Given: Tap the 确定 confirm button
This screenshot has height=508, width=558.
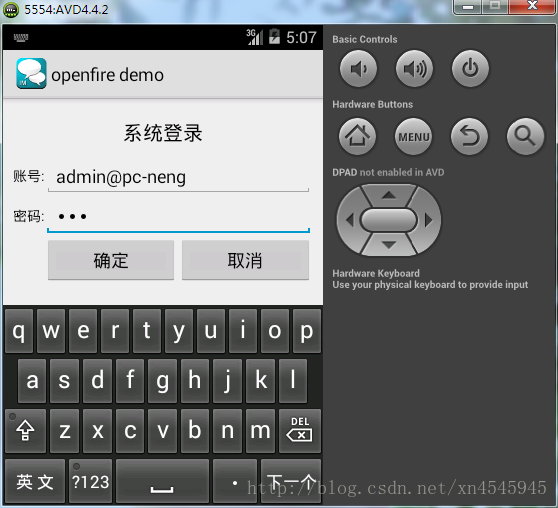Looking at the screenshot, I should point(111,260).
